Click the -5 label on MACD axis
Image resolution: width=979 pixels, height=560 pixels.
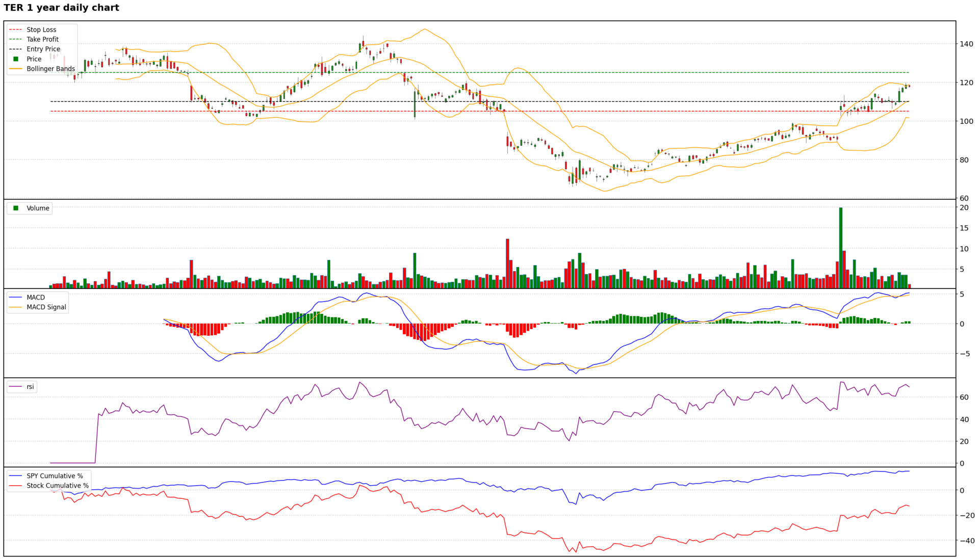[964, 354]
